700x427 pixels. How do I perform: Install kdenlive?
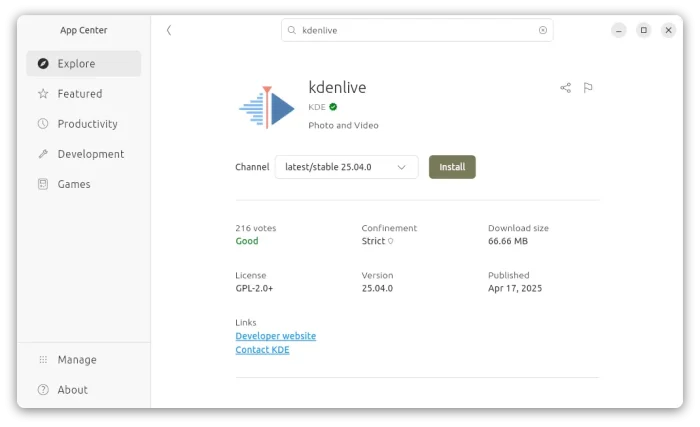click(x=452, y=167)
